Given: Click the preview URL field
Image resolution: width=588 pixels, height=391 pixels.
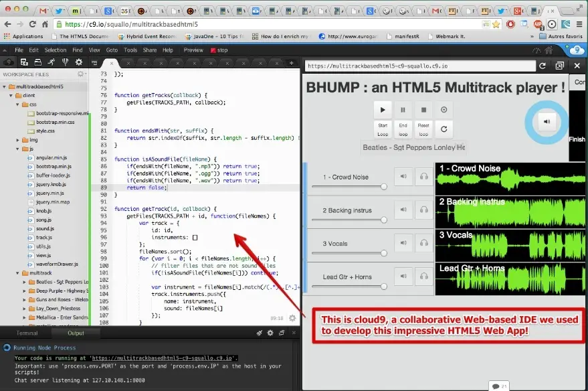Looking at the screenshot, I should pyautogui.click(x=420, y=66).
